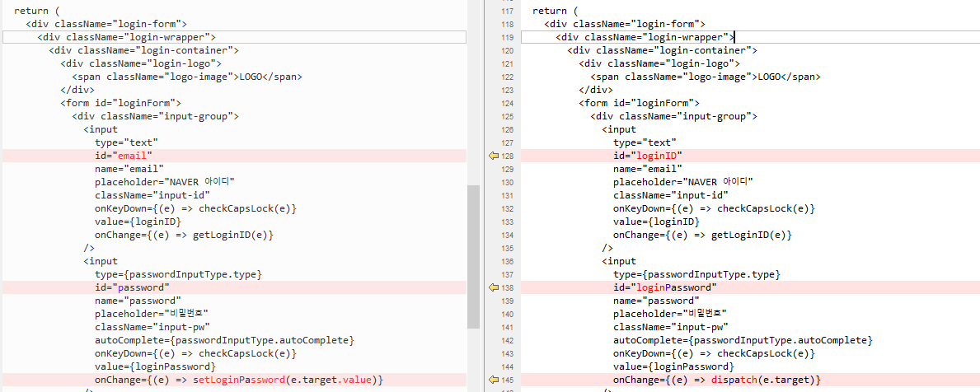Click left pane's login-container div line
980x392 pixels.
[x=143, y=50]
